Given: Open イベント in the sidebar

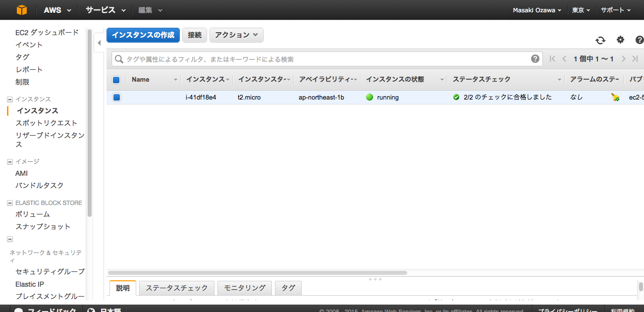Looking at the screenshot, I should [29, 45].
